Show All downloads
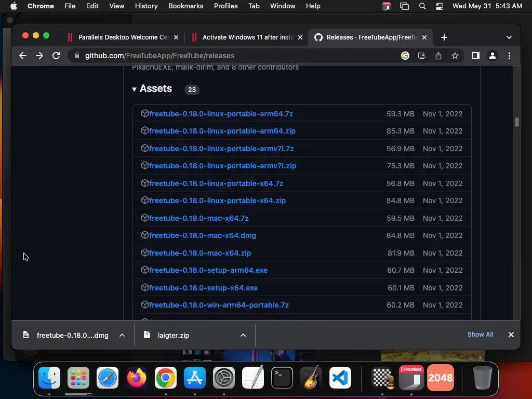The width and height of the screenshot is (532, 399). (480, 335)
